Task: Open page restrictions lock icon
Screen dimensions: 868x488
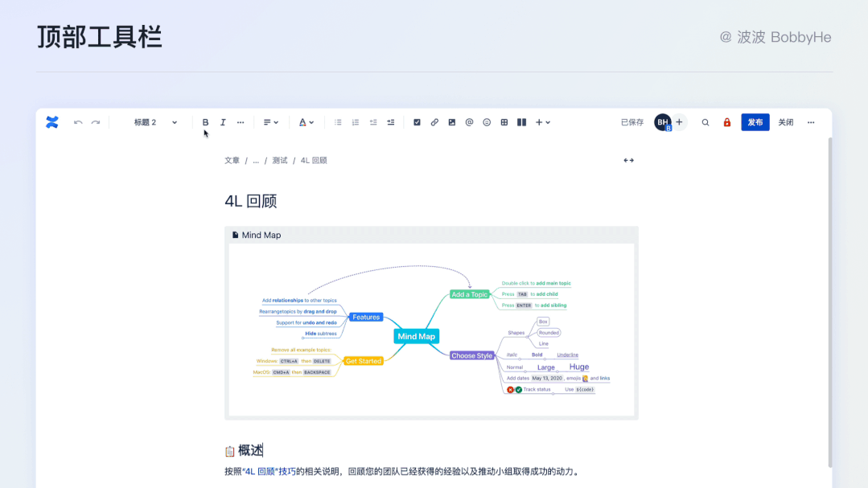Action: 727,122
